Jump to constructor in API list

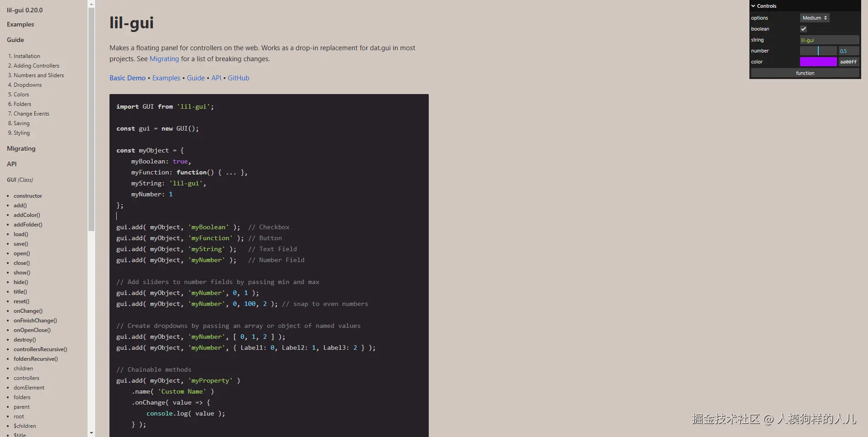tap(28, 196)
